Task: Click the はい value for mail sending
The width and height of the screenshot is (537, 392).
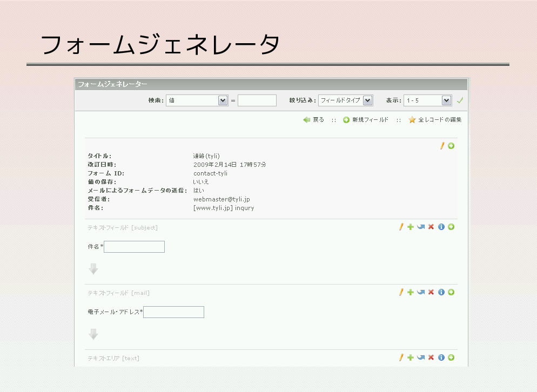Action: (199, 191)
